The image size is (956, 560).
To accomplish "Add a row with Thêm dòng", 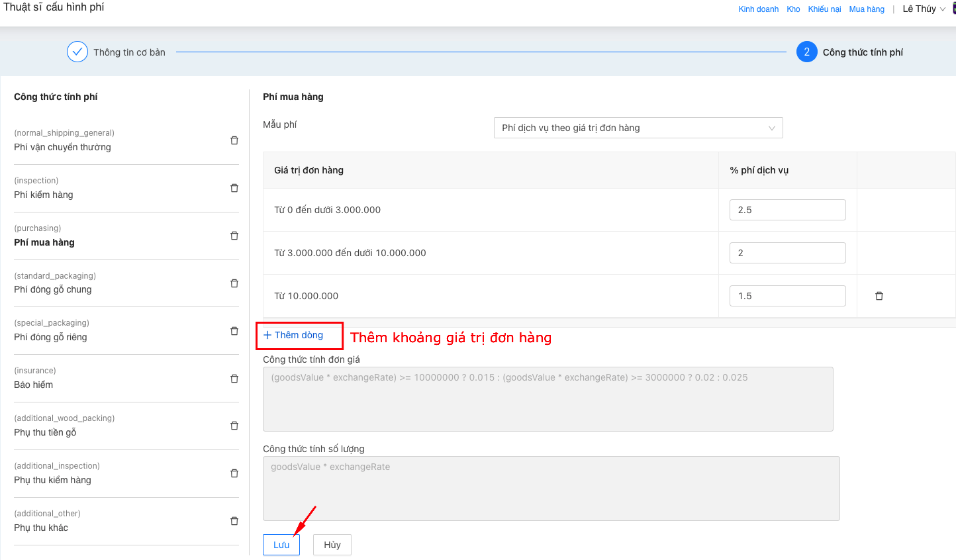I will pos(293,335).
